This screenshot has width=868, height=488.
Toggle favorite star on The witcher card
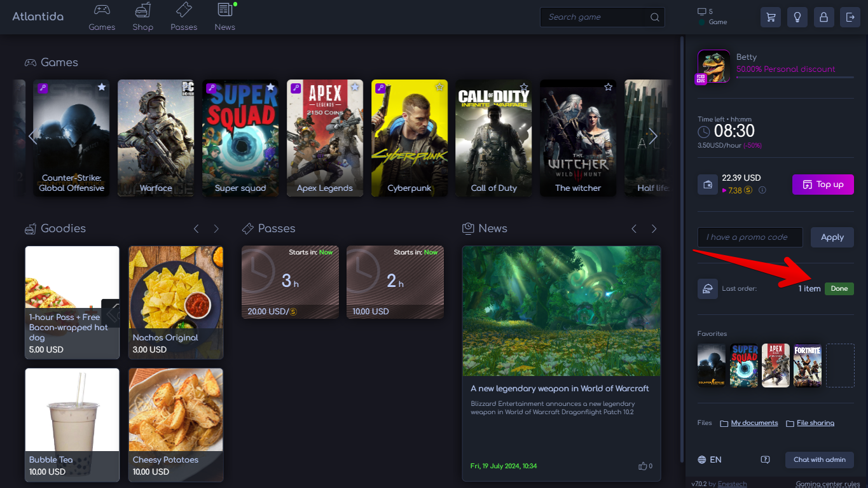pyautogui.click(x=609, y=87)
